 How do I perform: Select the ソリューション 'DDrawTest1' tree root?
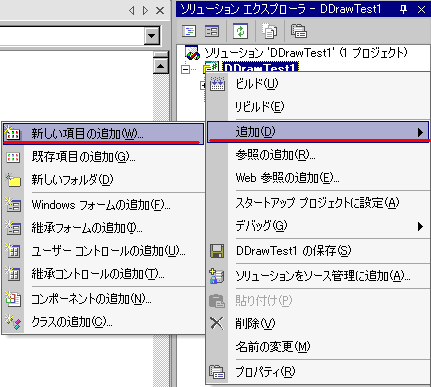click(306, 53)
